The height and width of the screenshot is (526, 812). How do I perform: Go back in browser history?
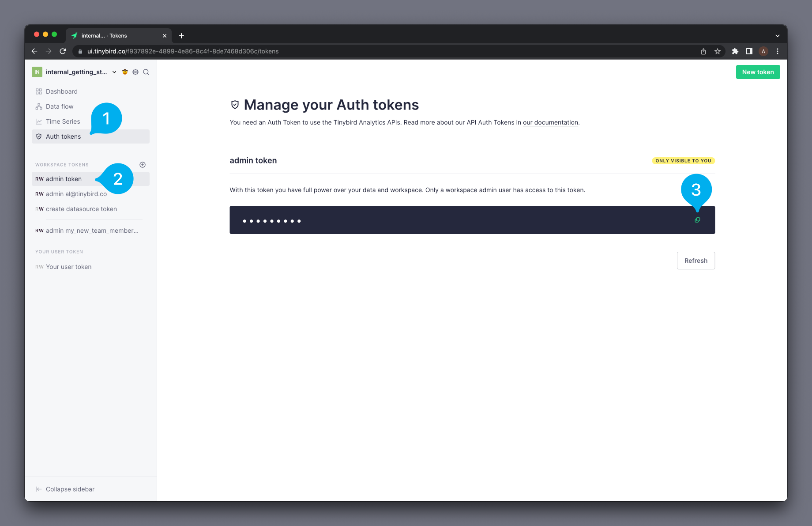coord(34,51)
